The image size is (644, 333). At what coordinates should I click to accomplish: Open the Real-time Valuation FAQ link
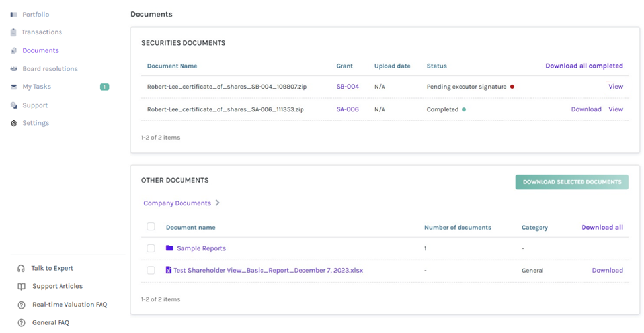pos(69,305)
